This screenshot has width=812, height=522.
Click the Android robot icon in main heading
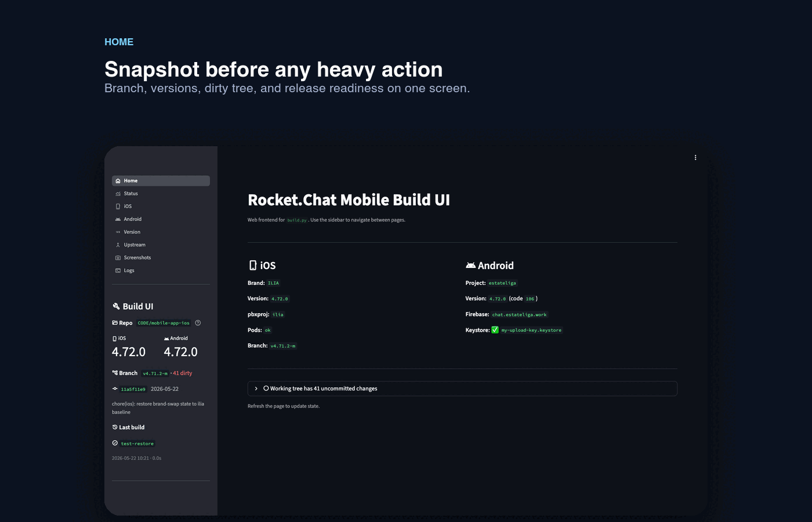(470, 265)
